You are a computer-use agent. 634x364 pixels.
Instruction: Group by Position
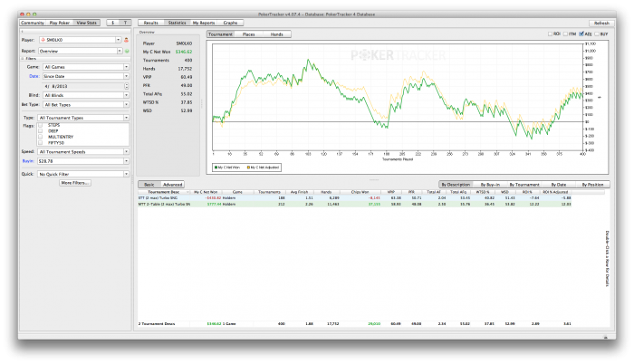point(592,185)
